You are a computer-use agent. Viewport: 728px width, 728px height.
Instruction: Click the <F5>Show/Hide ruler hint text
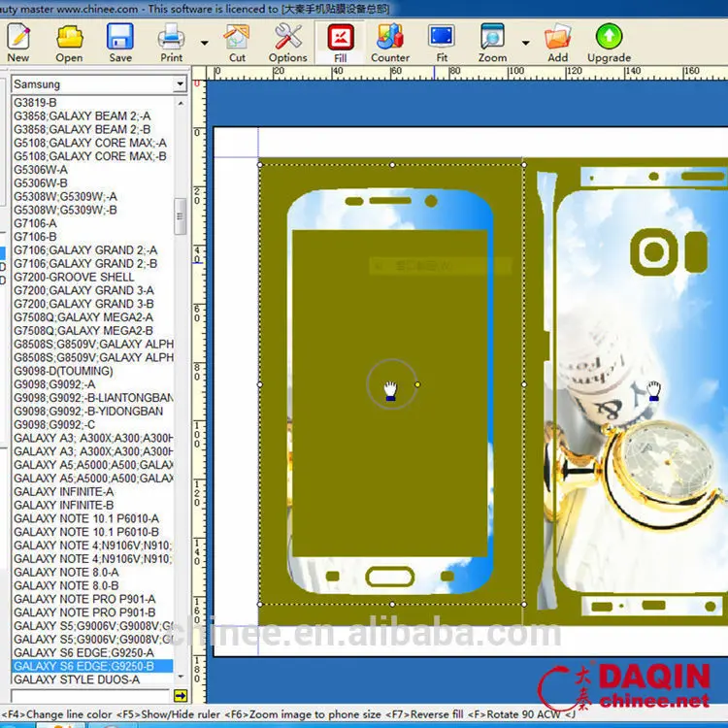(168, 714)
